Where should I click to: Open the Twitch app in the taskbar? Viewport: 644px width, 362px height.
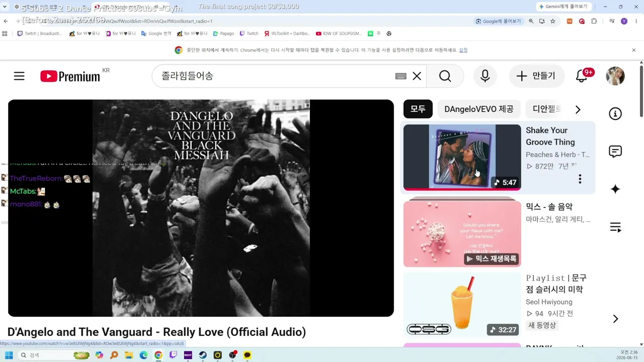click(173, 355)
